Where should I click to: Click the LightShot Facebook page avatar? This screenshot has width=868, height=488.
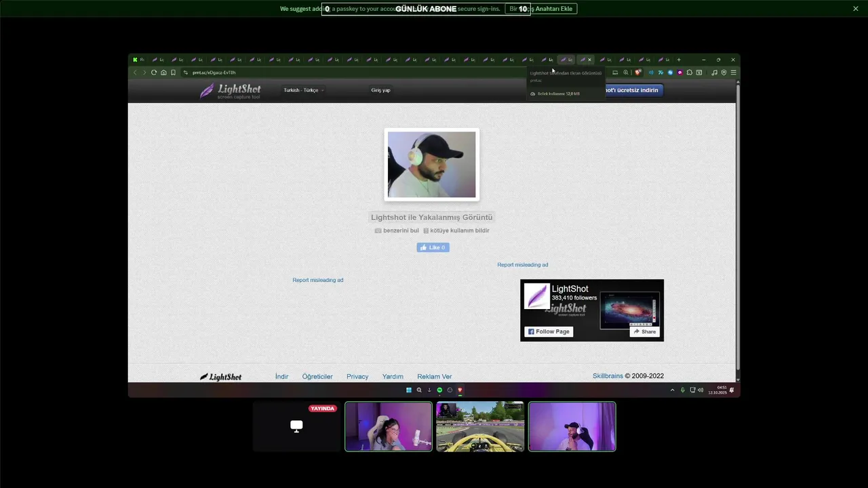point(537,296)
